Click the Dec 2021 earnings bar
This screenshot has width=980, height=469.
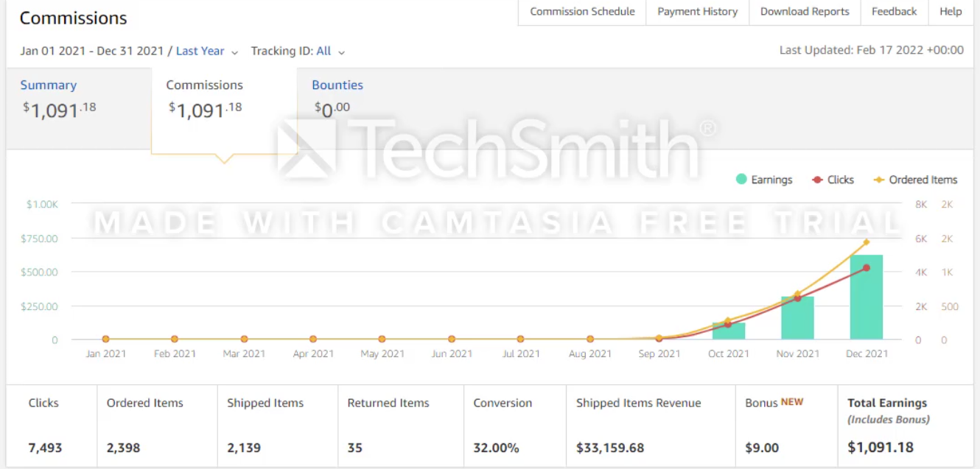[x=866, y=297]
